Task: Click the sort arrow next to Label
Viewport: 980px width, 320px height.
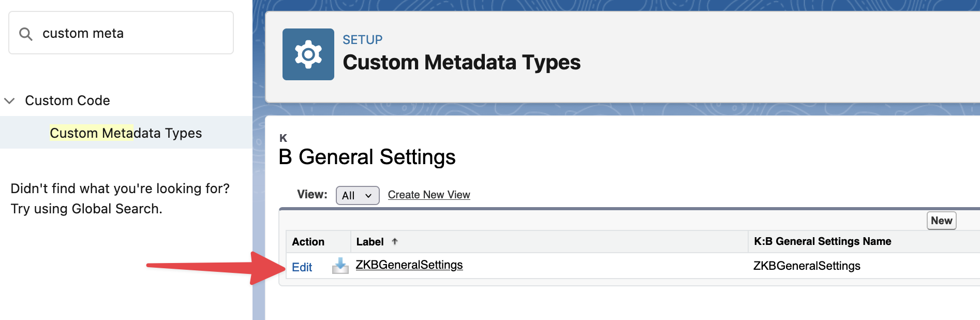Action: point(395,241)
